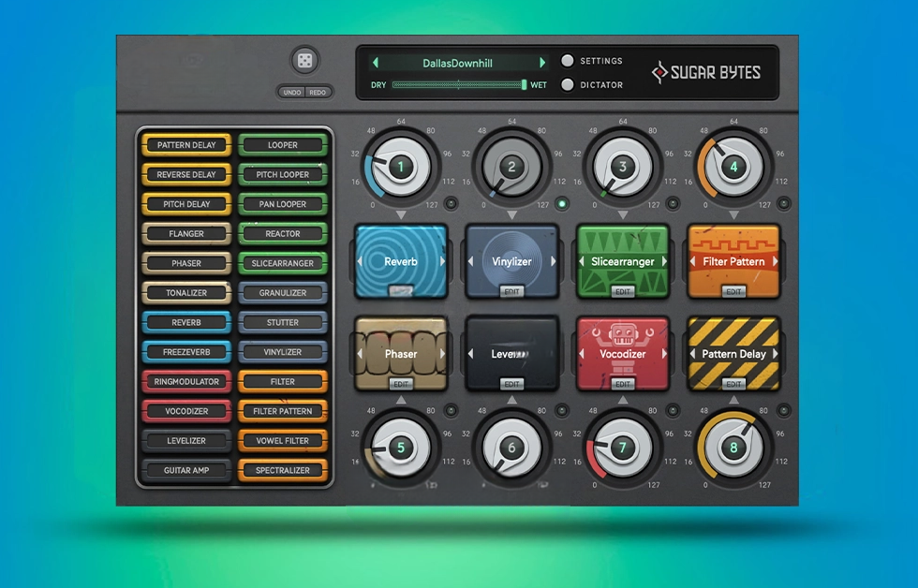Screen dimensions: 918x588
Task: Switch Reverb slot to previous effect
Action: (360, 261)
